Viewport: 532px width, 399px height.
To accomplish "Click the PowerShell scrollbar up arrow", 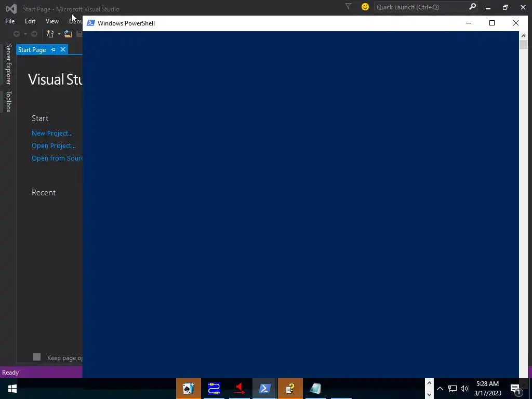I will click(523, 36).
